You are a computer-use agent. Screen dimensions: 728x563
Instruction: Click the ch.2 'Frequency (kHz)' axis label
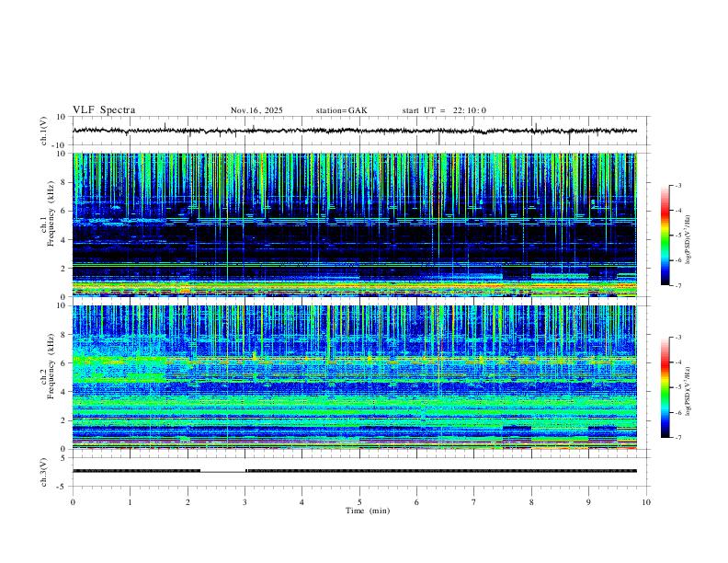[51, 366]
